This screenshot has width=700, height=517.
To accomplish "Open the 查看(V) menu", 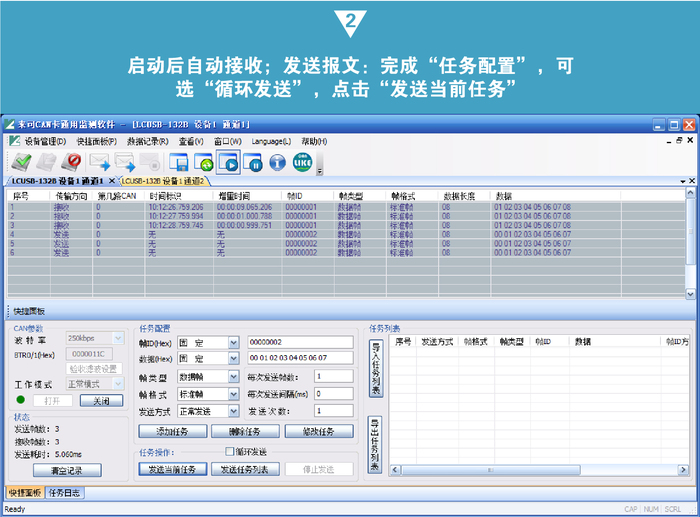I will (191, 142).
